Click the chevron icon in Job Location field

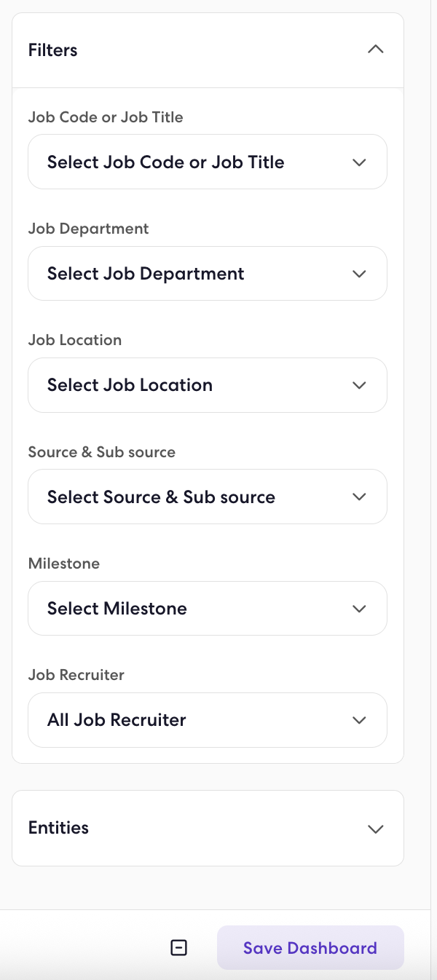coord(359,385)
